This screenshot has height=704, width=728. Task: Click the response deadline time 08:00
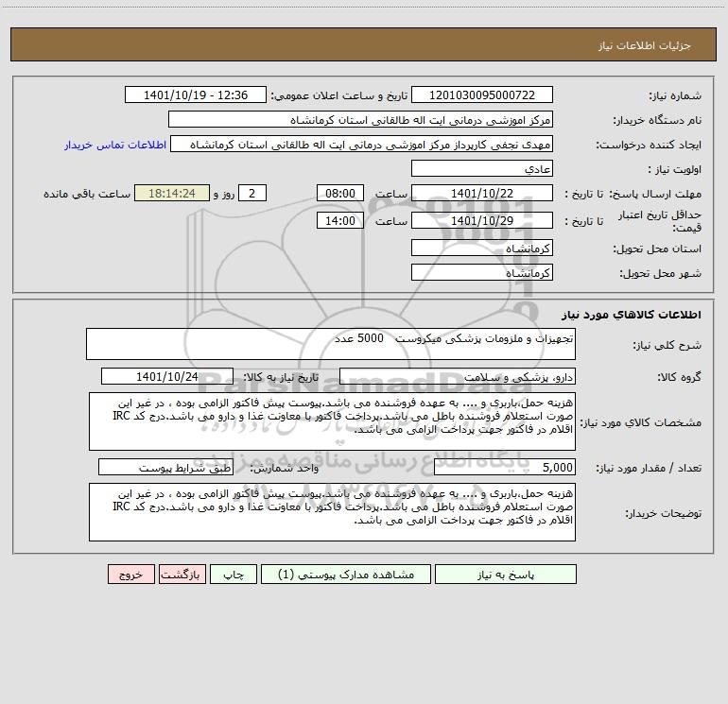(x=339, y=193)
